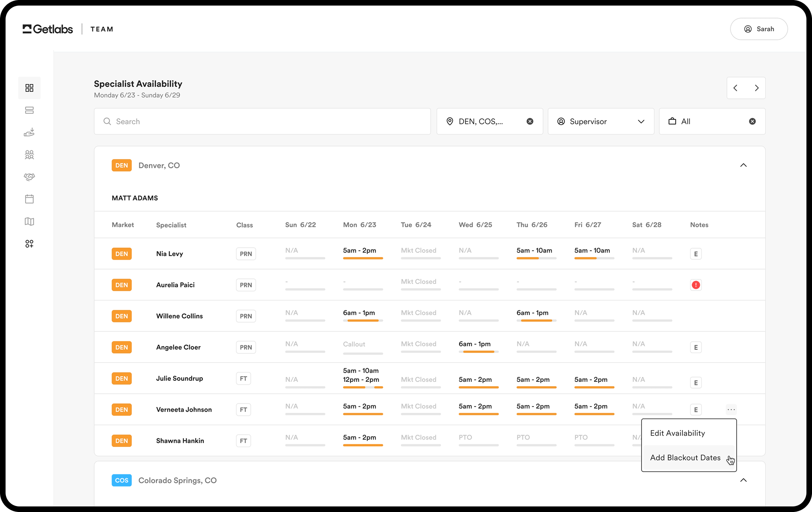Open Angelee Cloer's E note badge
This screenshot has height=512, width=812.
pos(696,347)
